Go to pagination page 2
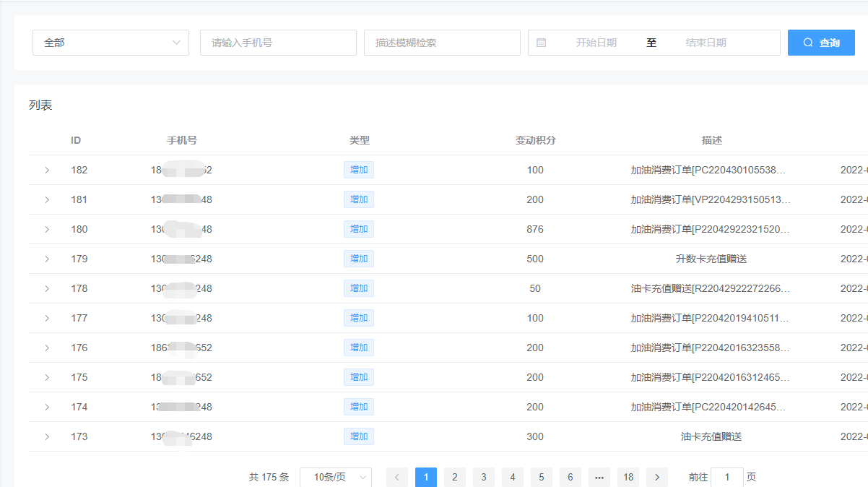The height and width of the screenshot is (487, 868). pos(455,477)
